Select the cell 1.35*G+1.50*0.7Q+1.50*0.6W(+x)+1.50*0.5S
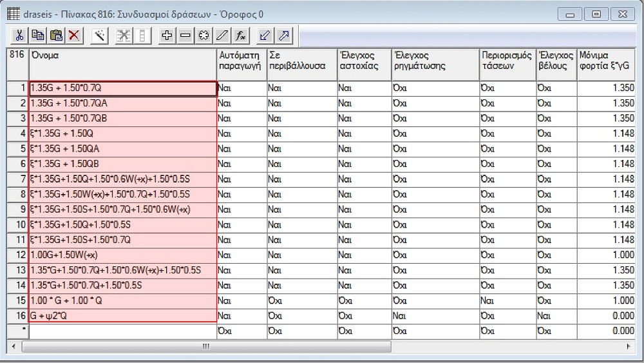This screenshot has width=644, height=363. (122, 271)
